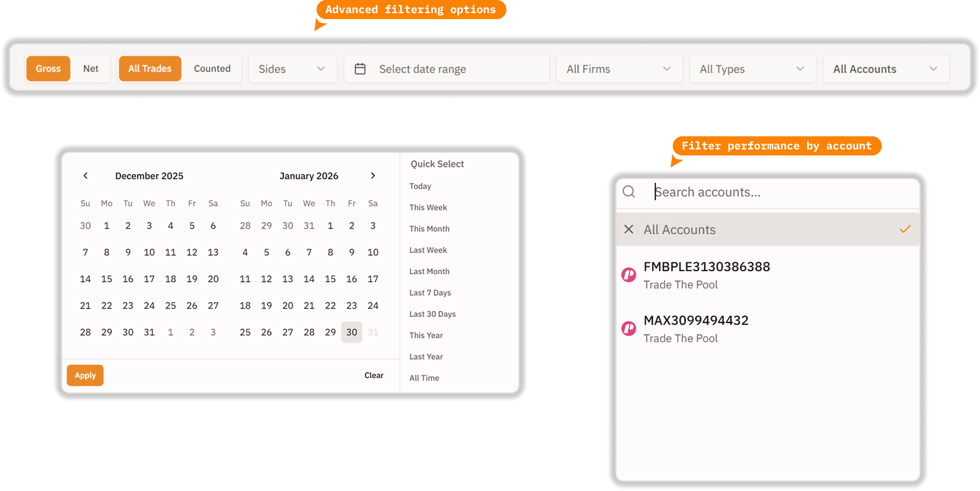
Task: Click the orange checkmark on All Accounts row
Action: [x=905, y=229]
